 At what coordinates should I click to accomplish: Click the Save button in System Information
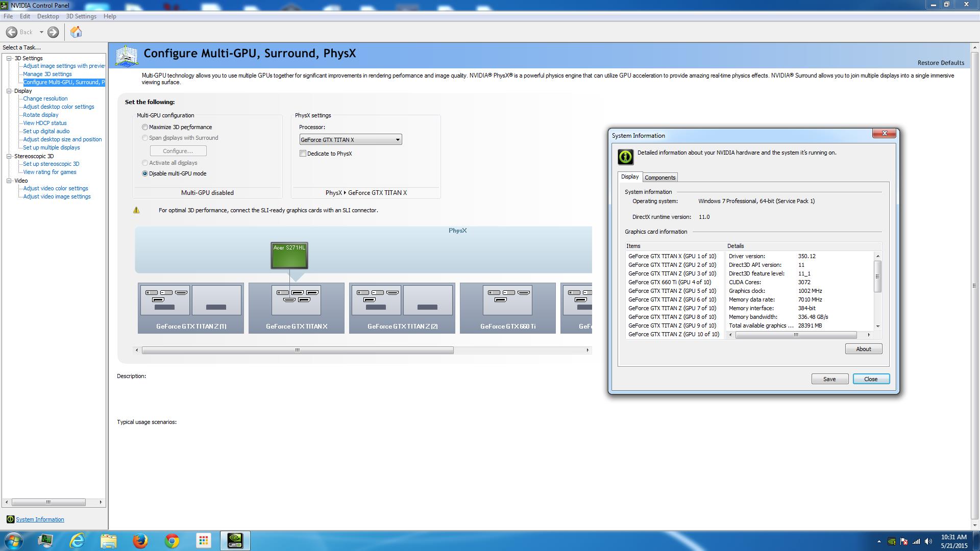(x=829, y=379)
